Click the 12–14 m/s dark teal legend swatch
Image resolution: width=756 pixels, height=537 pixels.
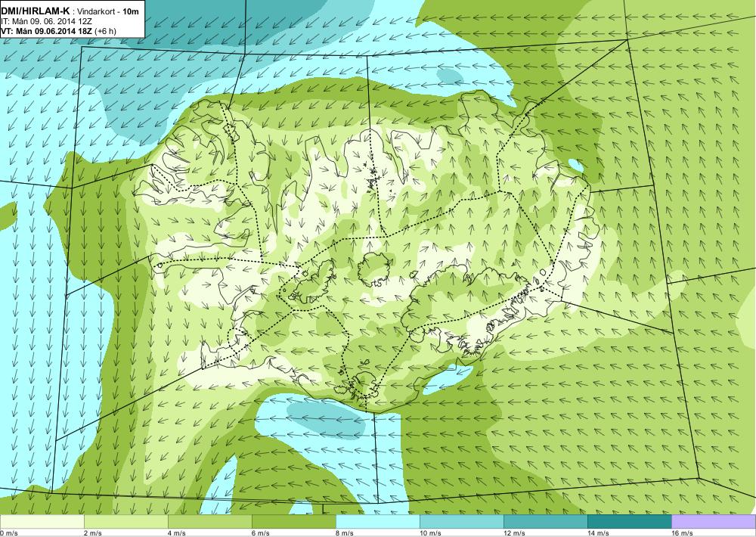tap(545, 522)
